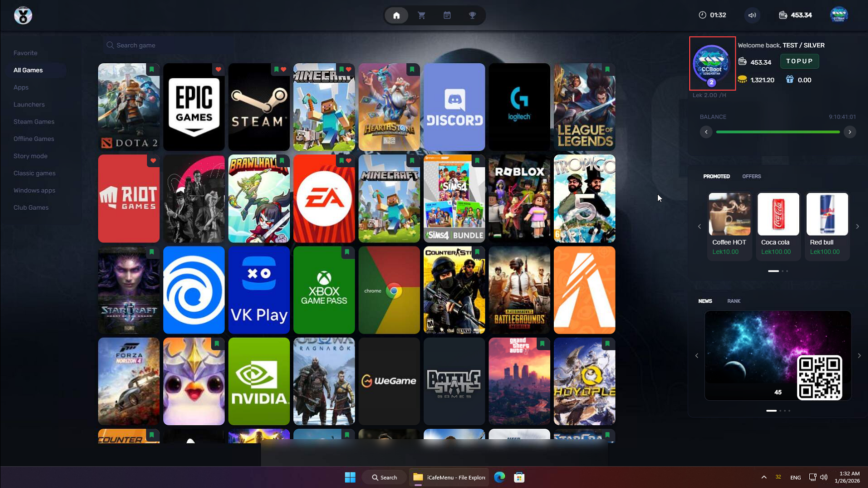Select Red bull product
Image resolution: width=868 pixels, height=488 pixels.
pos(827,226)
